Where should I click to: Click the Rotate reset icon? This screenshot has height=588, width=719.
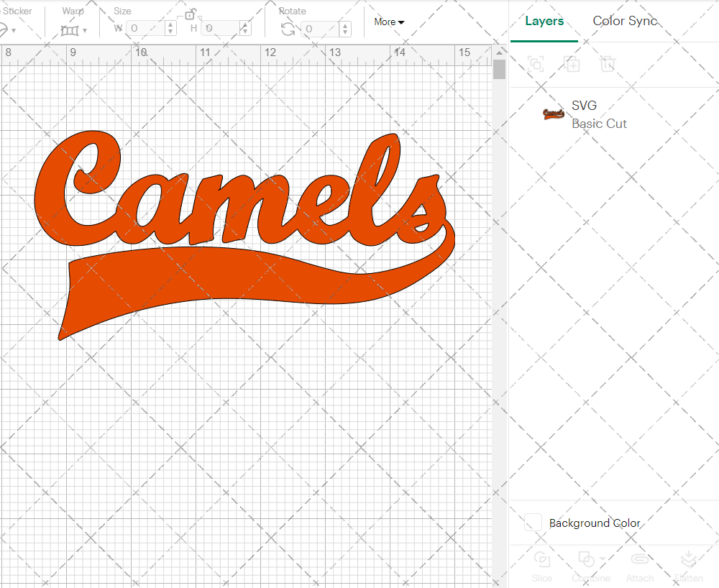(x=287, y=27)
